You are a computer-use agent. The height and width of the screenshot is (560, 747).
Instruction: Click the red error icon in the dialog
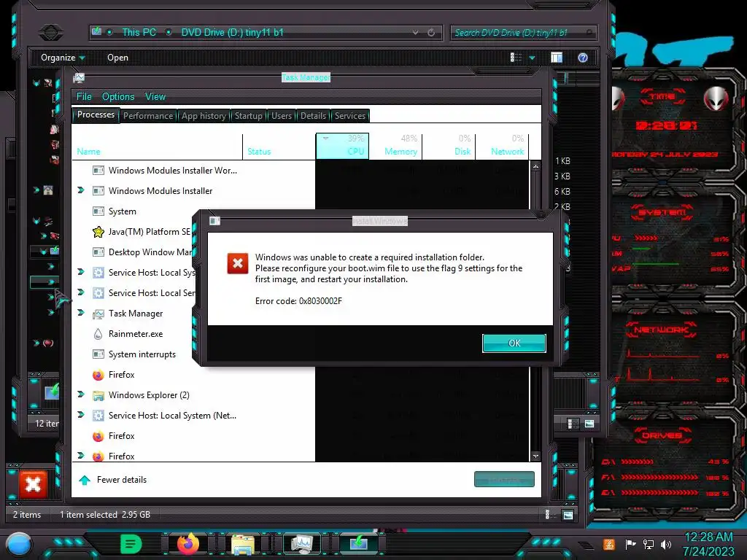pyautogui.click(x=237, y=263)
